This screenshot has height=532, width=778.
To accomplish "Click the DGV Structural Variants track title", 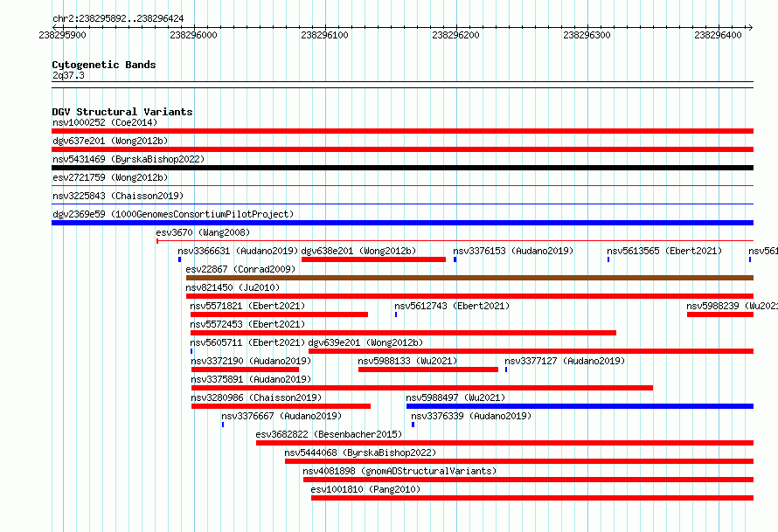I will (122, 112).
